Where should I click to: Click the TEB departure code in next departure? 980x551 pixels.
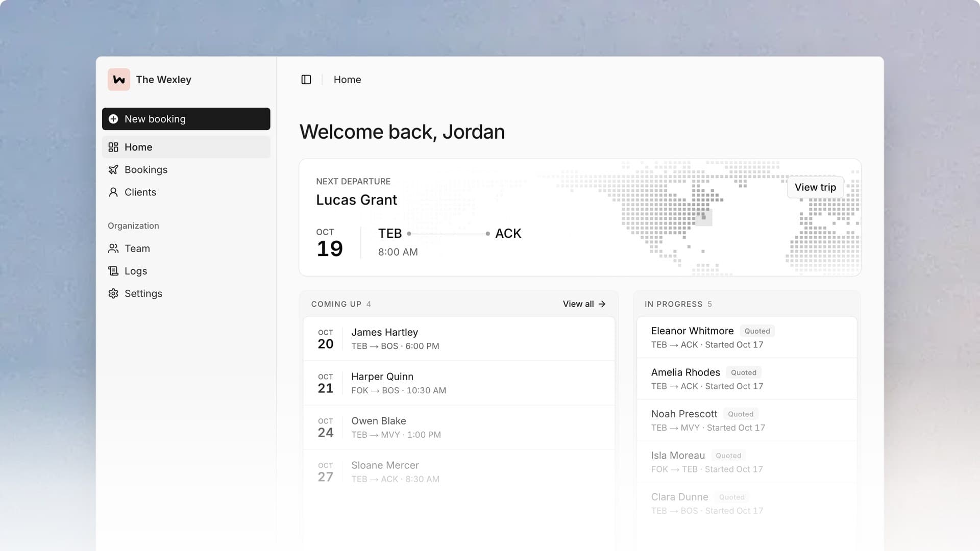point(390,233)
